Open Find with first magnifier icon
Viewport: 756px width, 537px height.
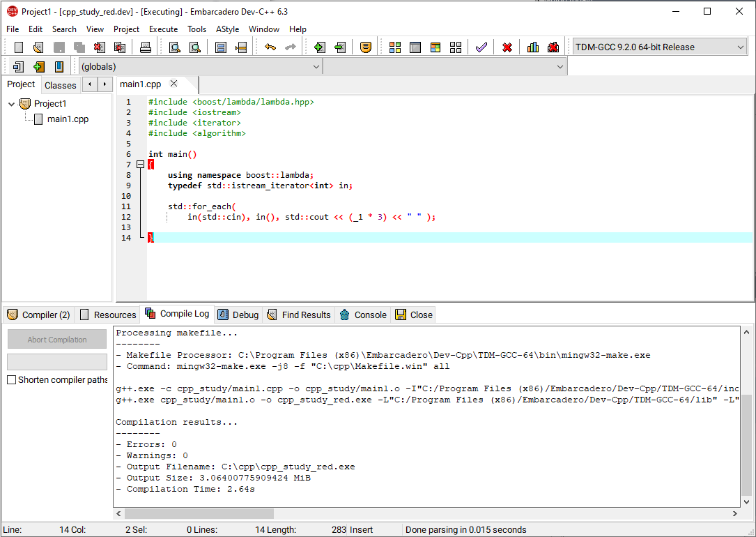point(175,47)
